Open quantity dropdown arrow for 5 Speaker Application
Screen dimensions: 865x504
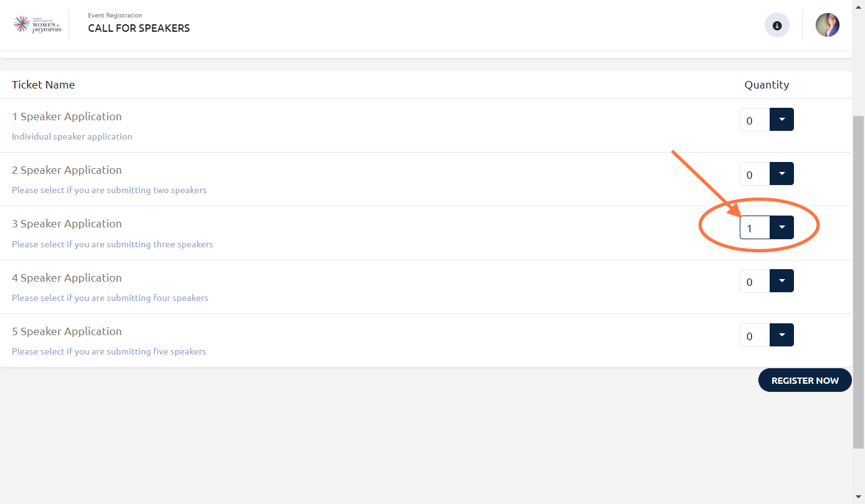coord(782,335)
